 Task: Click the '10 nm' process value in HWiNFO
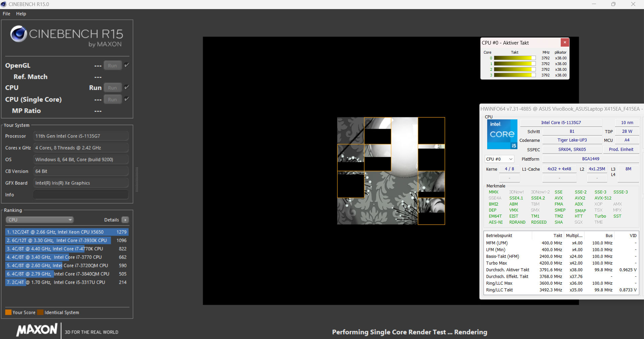(627, 123)
